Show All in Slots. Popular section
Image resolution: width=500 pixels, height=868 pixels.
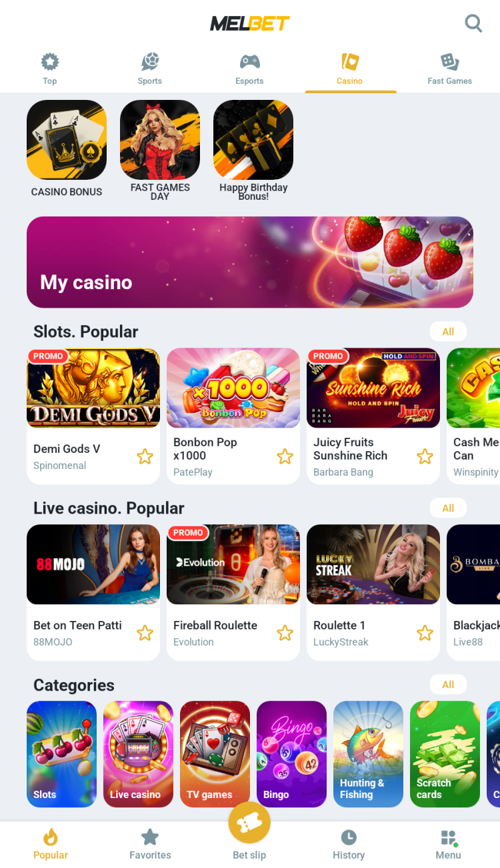(x=448, y=332)
